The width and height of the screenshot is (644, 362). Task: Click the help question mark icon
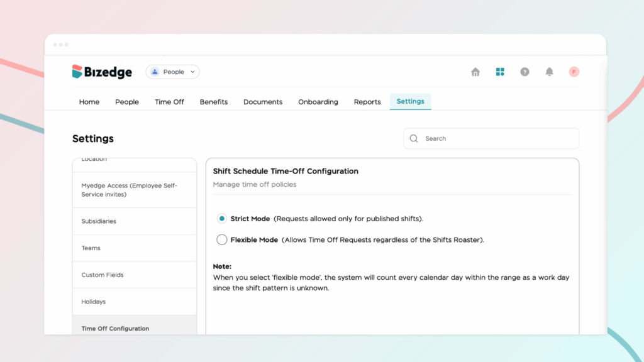525,72
